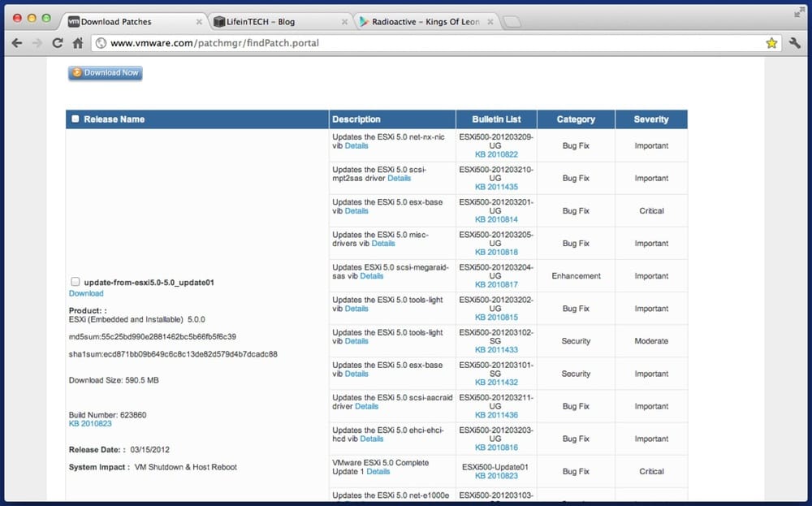Close the LifeinTECH – Blog tab

click(344, 22)
